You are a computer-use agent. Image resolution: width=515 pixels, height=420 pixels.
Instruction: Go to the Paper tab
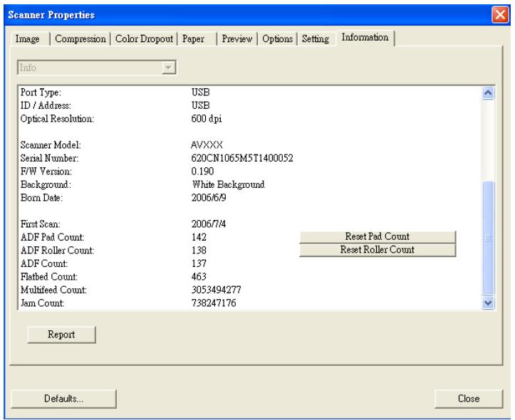[194, 38]
